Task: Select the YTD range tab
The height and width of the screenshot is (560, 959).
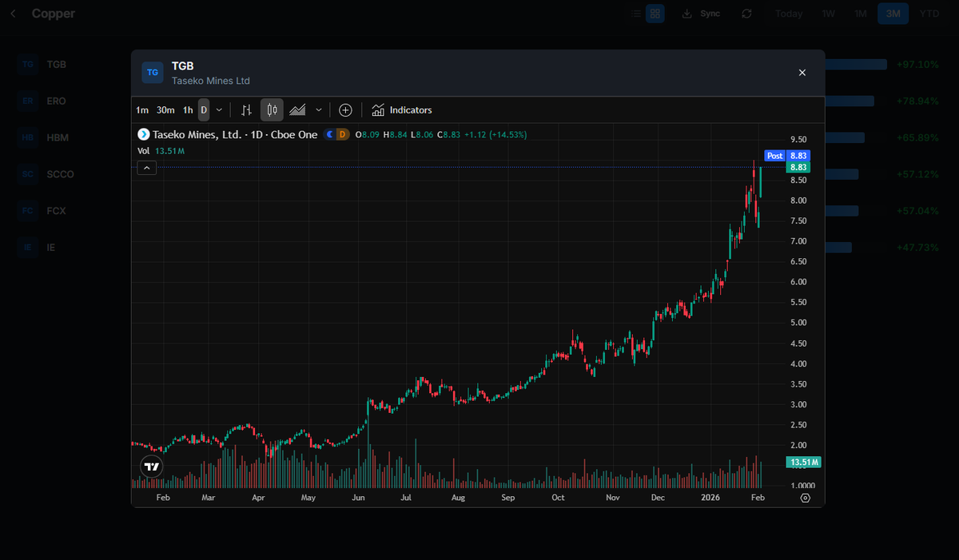Action: coord(929,14)
